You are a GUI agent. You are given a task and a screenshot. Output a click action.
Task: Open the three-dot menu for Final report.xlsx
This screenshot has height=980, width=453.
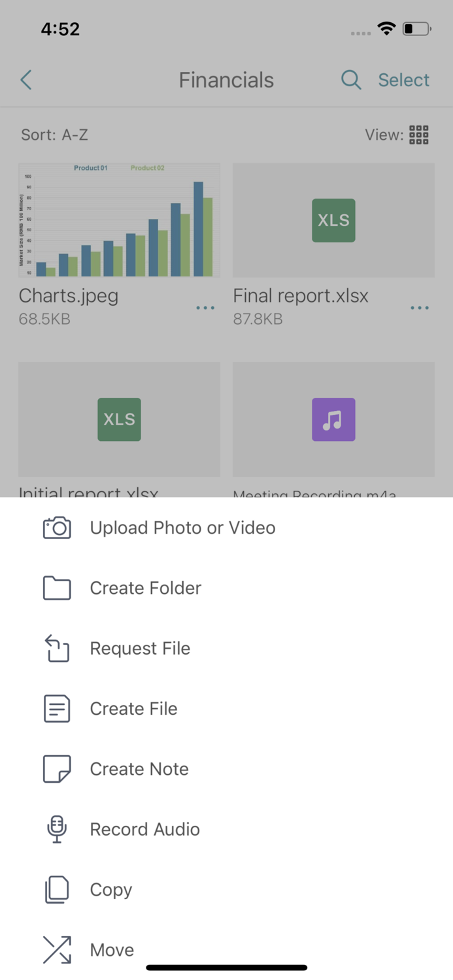tap(419, 307)
